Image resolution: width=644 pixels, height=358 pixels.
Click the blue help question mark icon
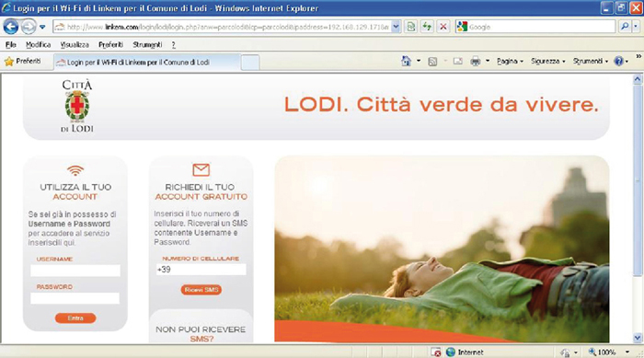[x=618, y=62]
